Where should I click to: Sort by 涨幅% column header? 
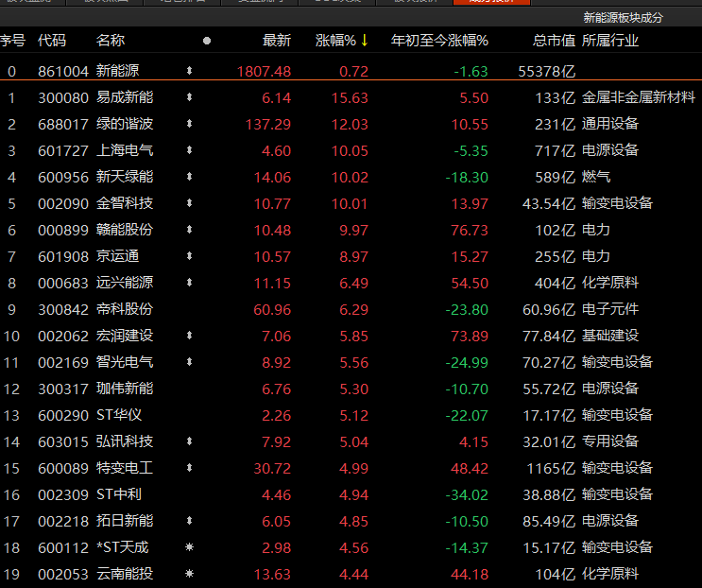coord(335,41)
